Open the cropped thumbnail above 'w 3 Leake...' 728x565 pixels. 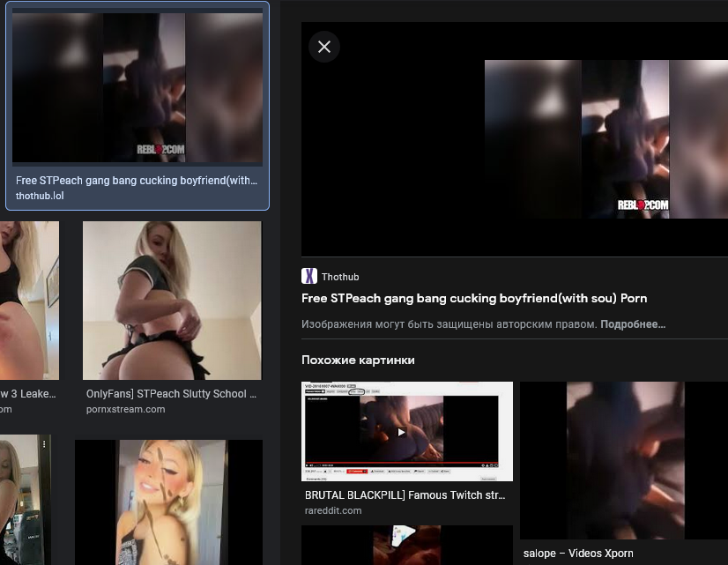click(x=29, y=301)
